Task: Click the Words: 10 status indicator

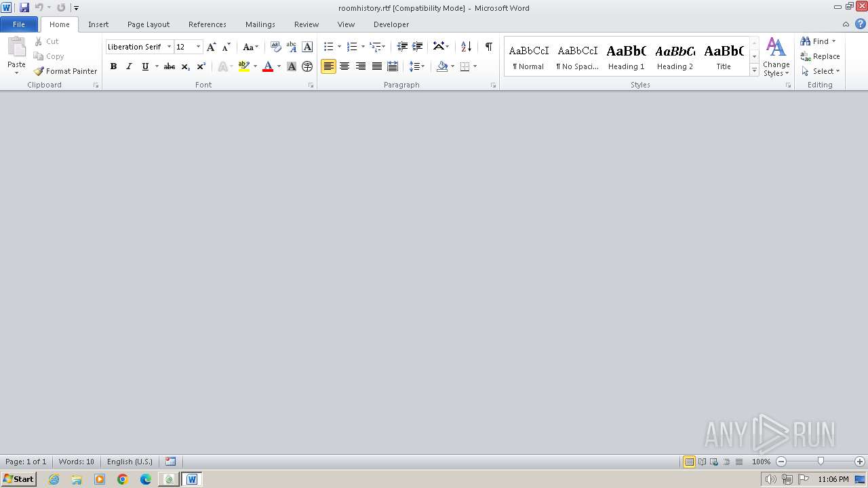Action: (x=77, y=462)
